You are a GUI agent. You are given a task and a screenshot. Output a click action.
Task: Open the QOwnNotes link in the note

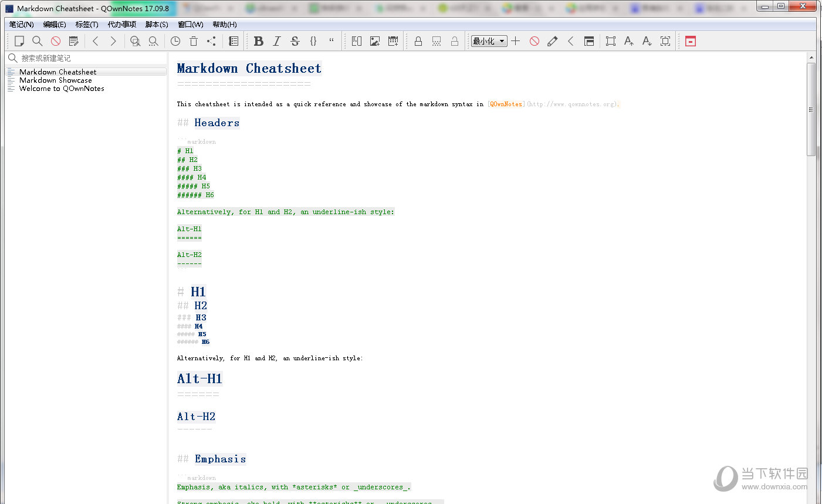coord(506,104)
